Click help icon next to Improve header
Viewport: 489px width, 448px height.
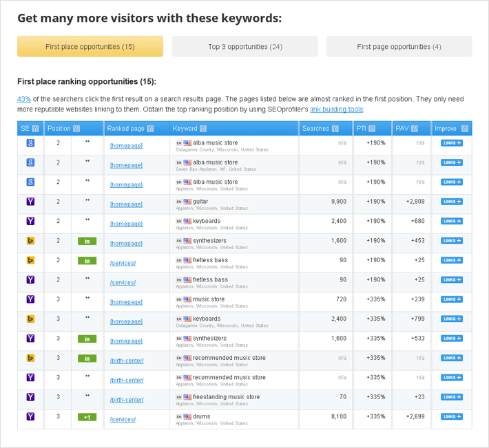point(465,129)
